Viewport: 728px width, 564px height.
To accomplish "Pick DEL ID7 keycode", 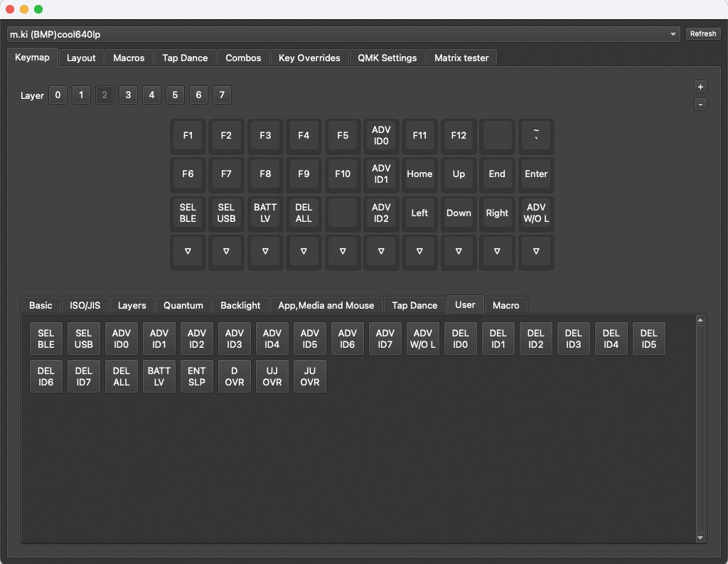I will (x=84, y=376).
